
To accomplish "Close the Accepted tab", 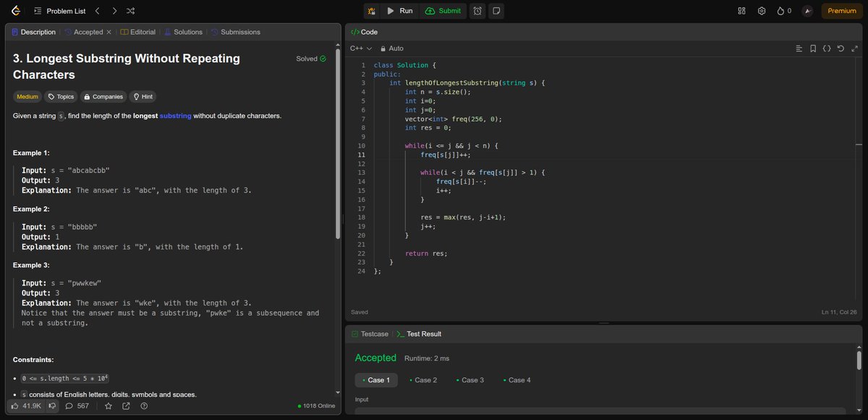I will (x=109, y=32).
